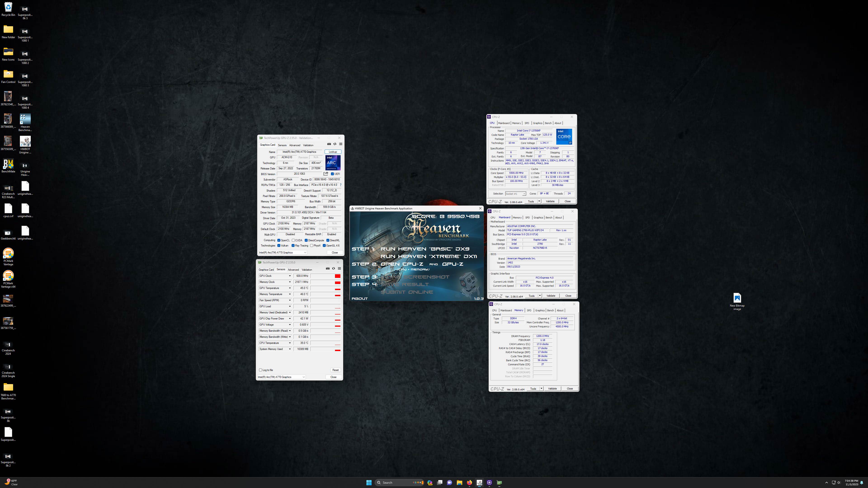868x488 pixels.
Task: Select the BenchMate desktop icon
Action: [8, 166]
